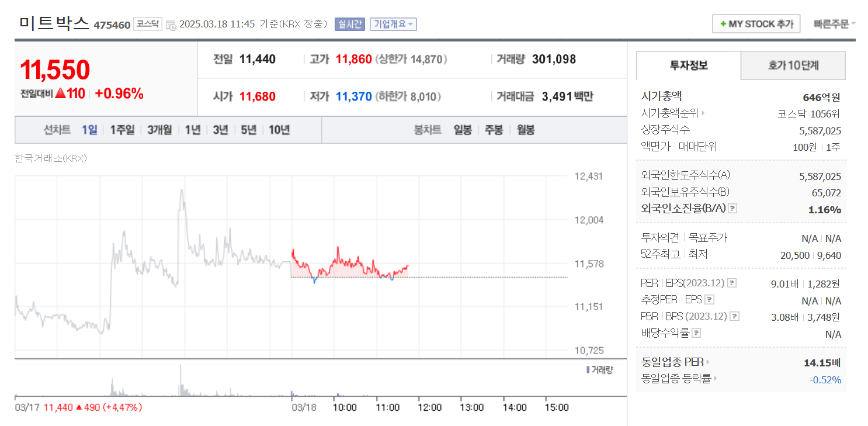The height and width of the screenshot is (426, 868).
Task: Click the stock code 475460
Action: pyautogui.click(x=112, y=25)
